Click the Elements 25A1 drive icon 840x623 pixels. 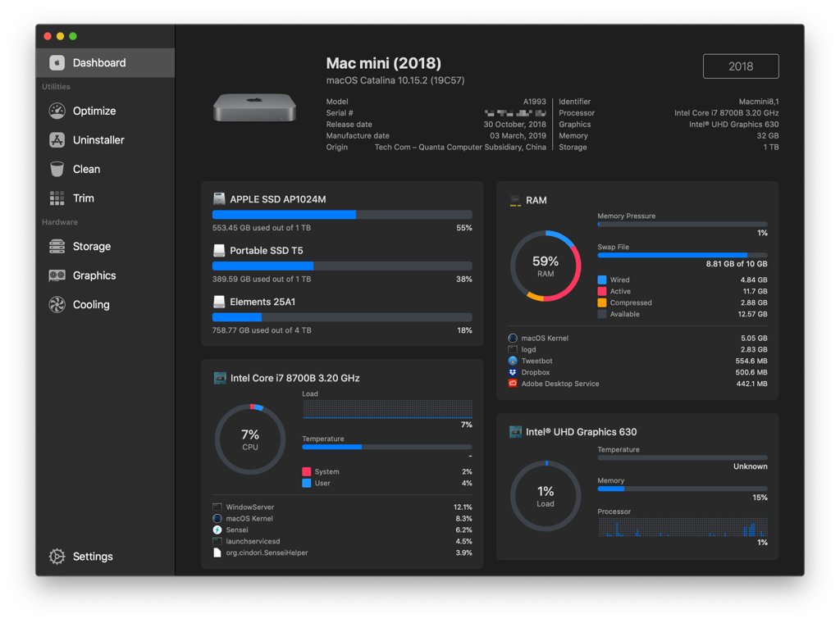click(x=218, y=302)
